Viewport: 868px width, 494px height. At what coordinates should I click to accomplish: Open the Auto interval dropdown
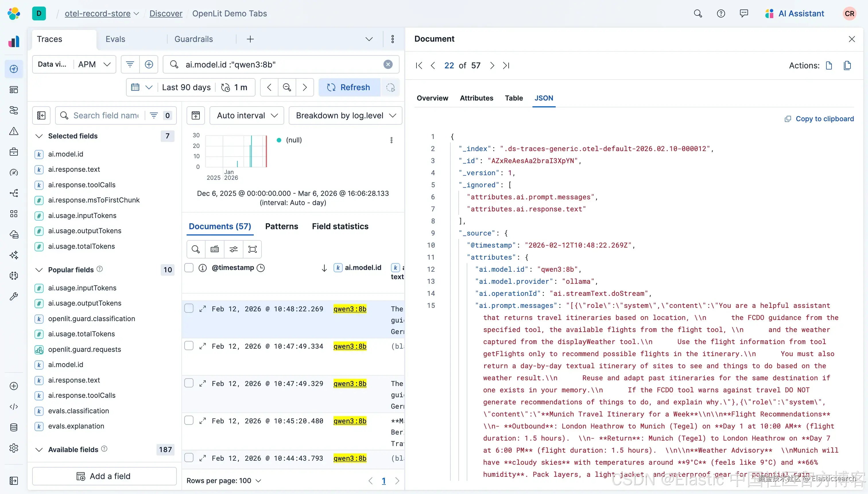point(247,116)
